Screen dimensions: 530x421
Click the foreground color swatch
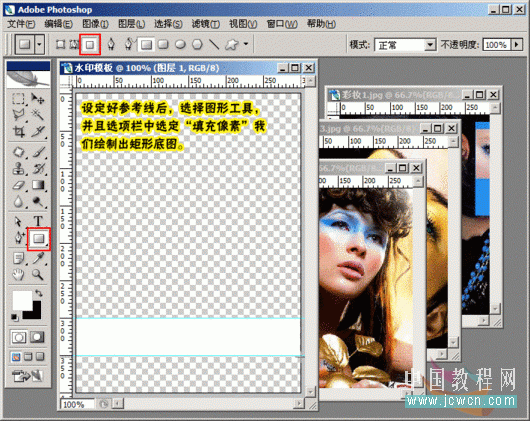[x=22, y=300]
